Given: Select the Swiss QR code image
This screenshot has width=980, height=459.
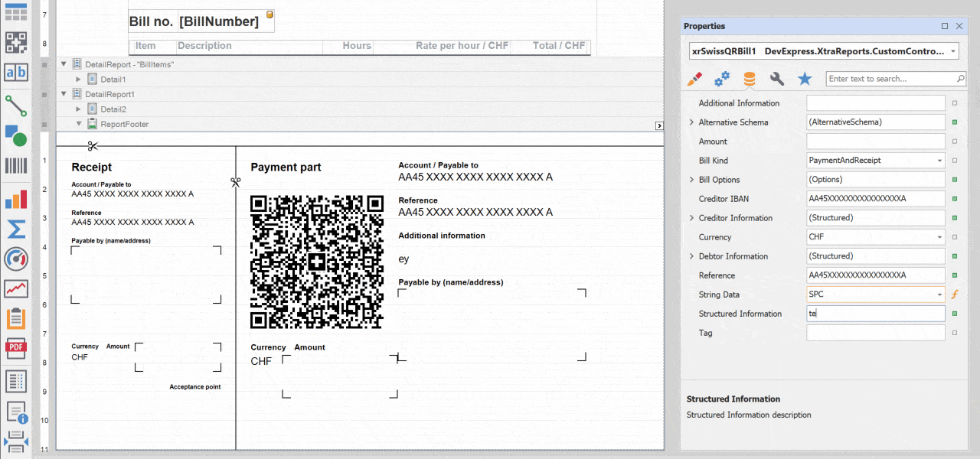Looking at the screenshot, I should [317, 262].
